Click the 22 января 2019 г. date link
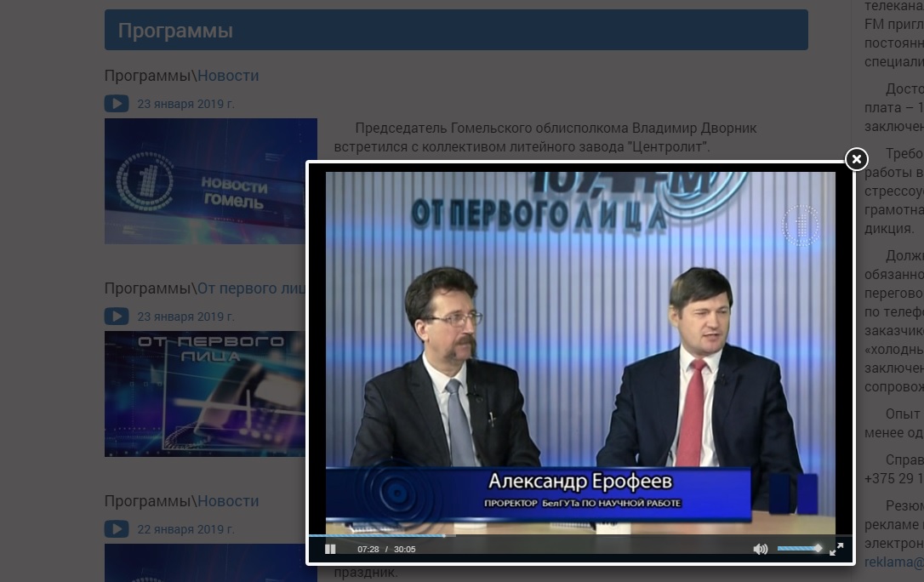This screenshot has width=924, height=582. pyautogui.click(x=185, y=529)
